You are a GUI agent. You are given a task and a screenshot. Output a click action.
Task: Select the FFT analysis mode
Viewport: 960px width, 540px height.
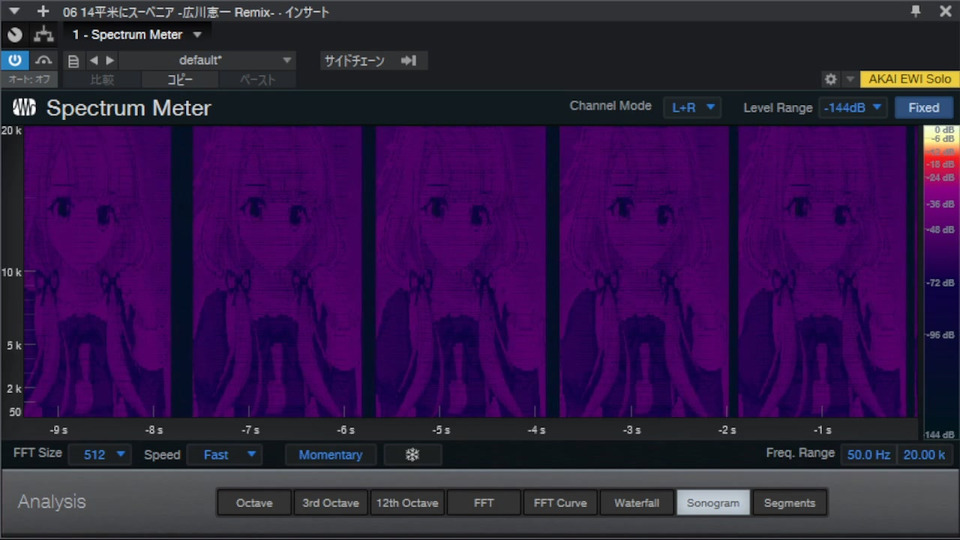(x=484, y=503)
